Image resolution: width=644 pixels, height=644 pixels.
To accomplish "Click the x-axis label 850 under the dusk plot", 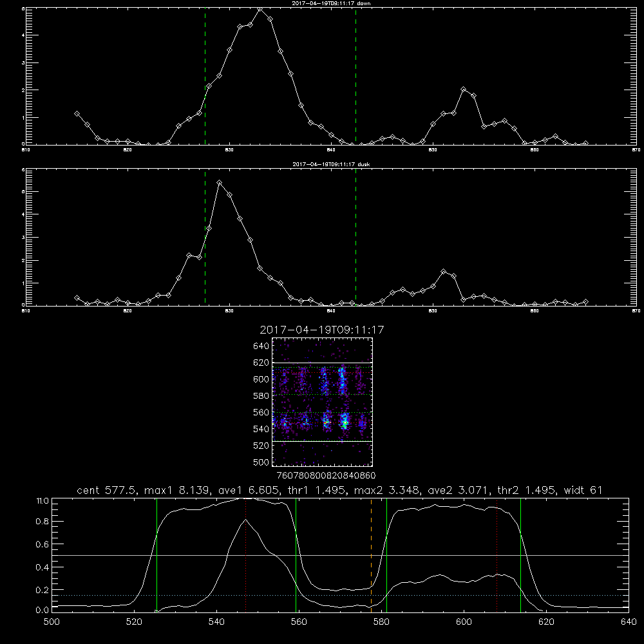I will click(x=433, y=311).
